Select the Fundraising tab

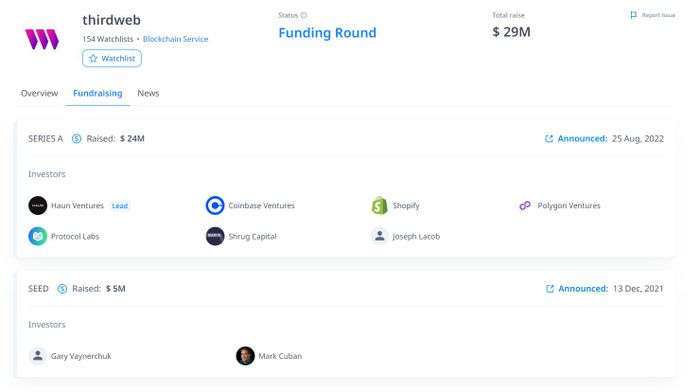(98, 93)
